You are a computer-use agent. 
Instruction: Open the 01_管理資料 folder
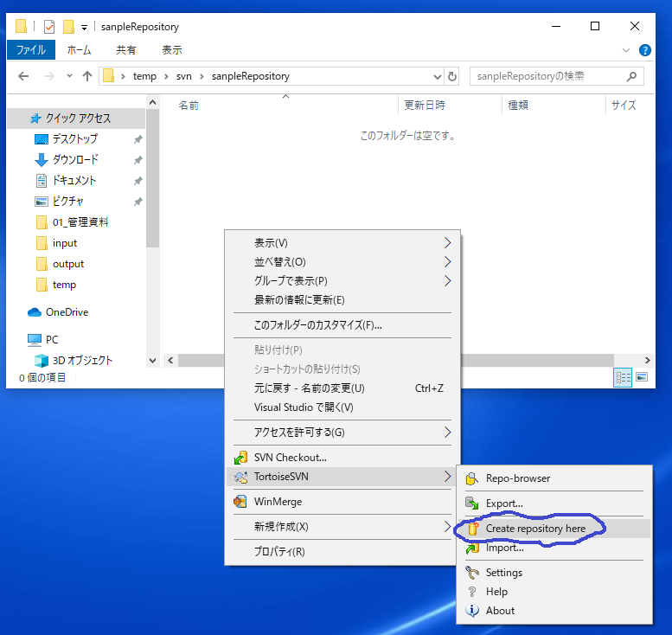80,222
